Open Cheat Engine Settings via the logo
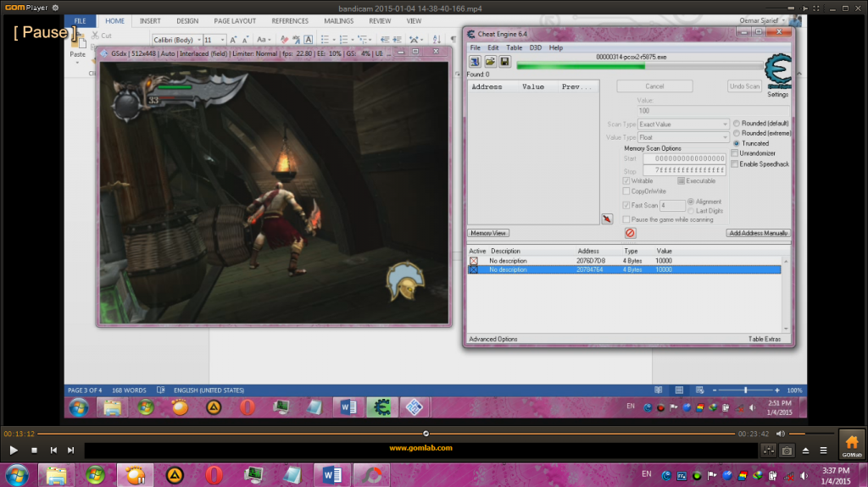 (x=778, y=72)
